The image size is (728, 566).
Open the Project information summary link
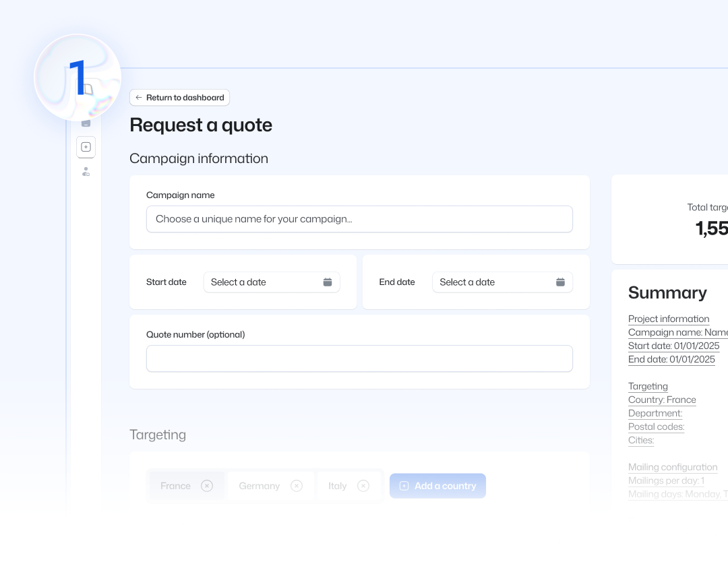pyautogui.click(x=669, y=319)
